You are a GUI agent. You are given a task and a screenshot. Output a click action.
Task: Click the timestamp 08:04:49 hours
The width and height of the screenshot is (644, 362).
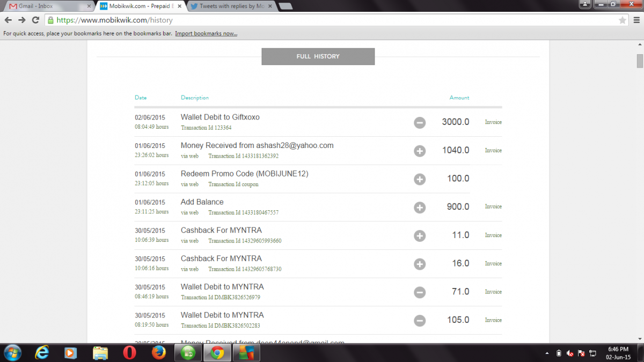pos(151,127)
